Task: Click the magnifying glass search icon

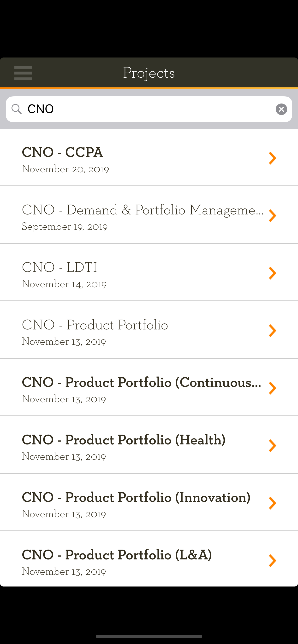Action: coord(17,109)
